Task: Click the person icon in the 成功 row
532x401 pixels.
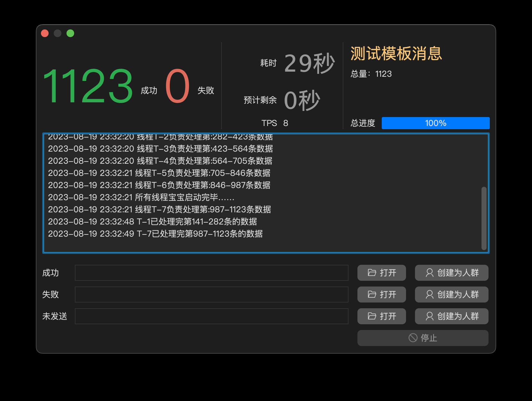Action: pos(429,273)
